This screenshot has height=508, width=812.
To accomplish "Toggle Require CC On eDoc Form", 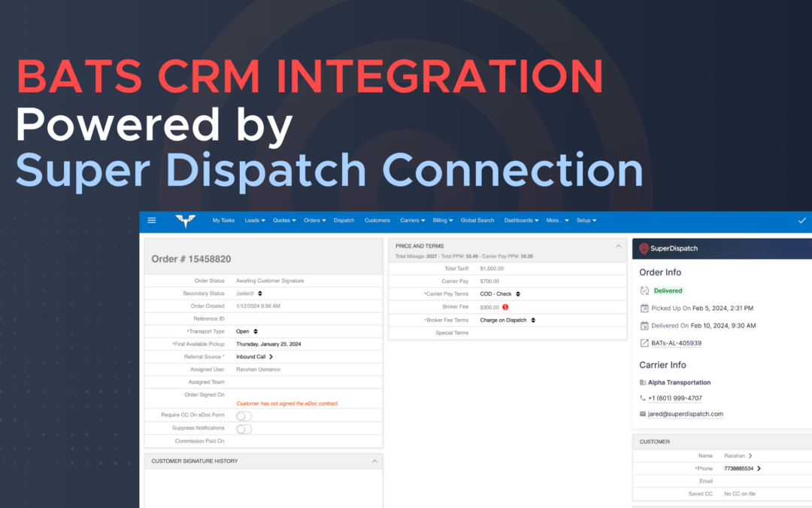I will click(x=244, y=416).
